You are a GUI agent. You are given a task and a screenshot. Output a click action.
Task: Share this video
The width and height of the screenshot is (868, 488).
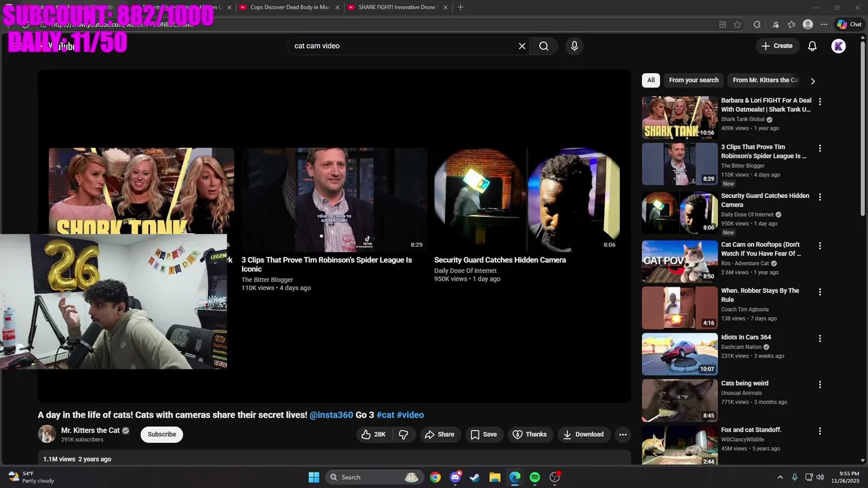(x=439, y=434)
